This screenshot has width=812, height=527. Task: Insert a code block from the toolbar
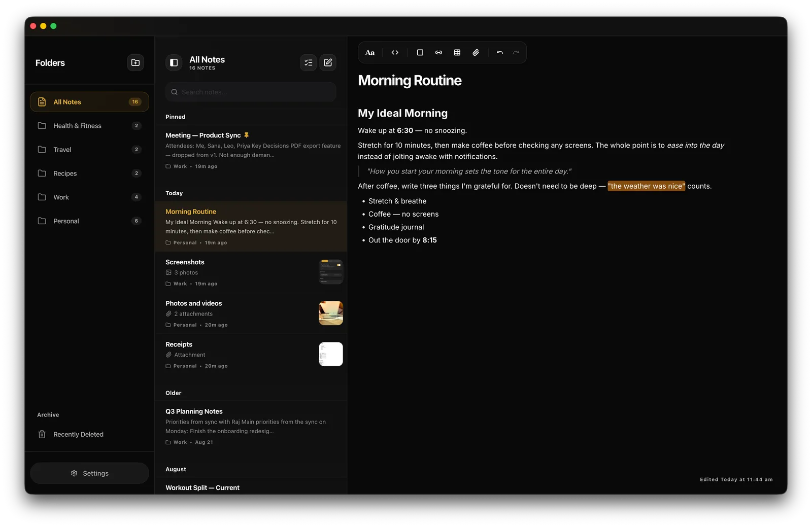coord(395,53)
